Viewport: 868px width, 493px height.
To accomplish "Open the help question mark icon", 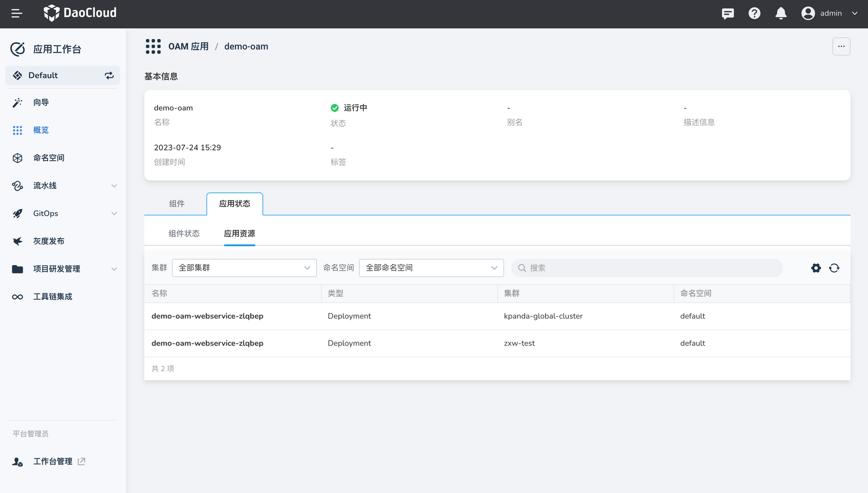I will (754, 13).
